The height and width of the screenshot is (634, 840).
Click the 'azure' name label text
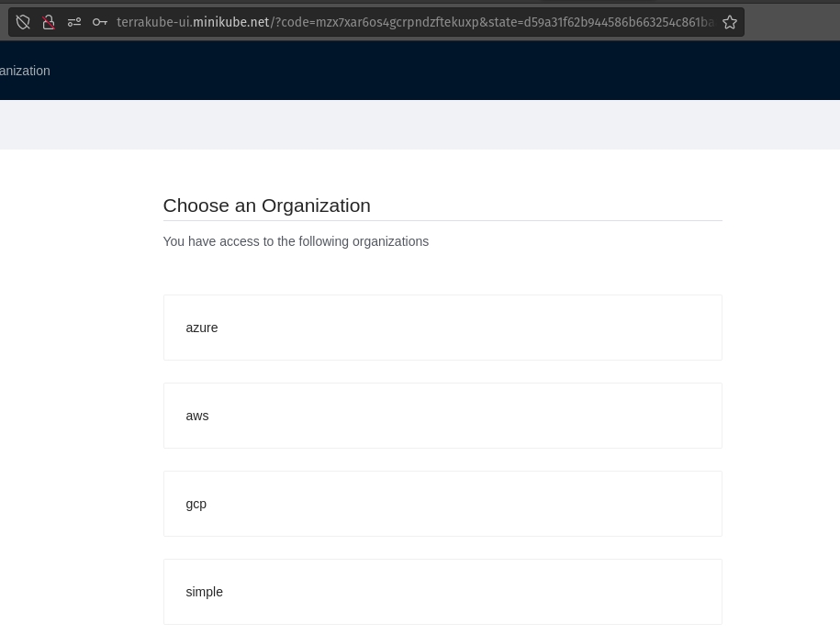(x=202, y=328)
